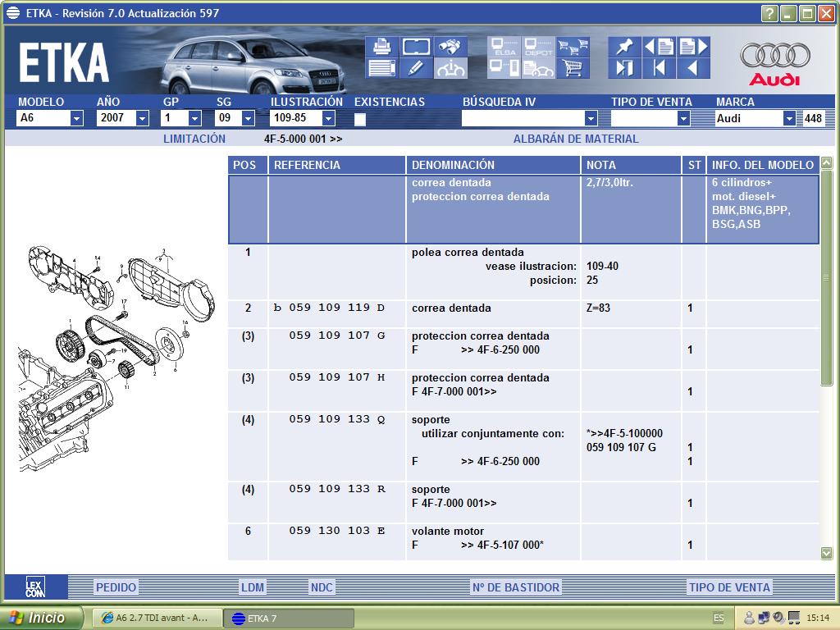Screen dimensions: 840x630
Task: Select reference 059 109 107 H row
Action: coord(523,390)
